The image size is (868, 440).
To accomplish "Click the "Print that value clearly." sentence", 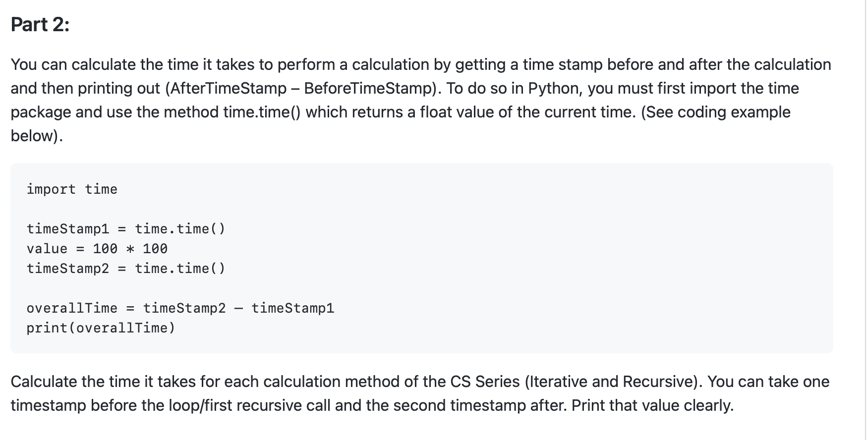I will point(652,405).
